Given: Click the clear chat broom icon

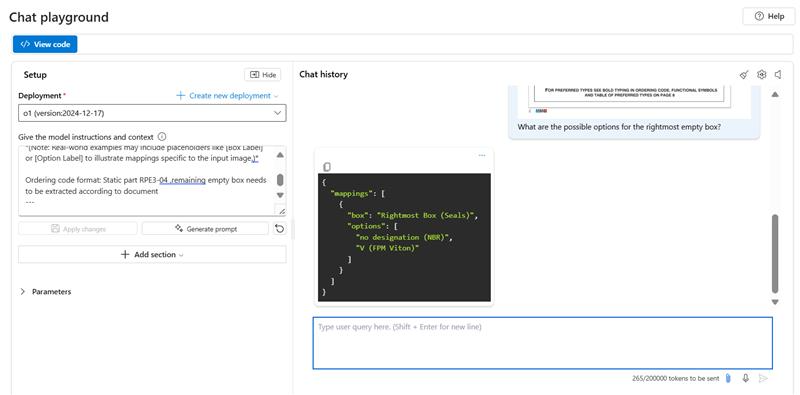Looking at the screenshot, I should point(744,75).
